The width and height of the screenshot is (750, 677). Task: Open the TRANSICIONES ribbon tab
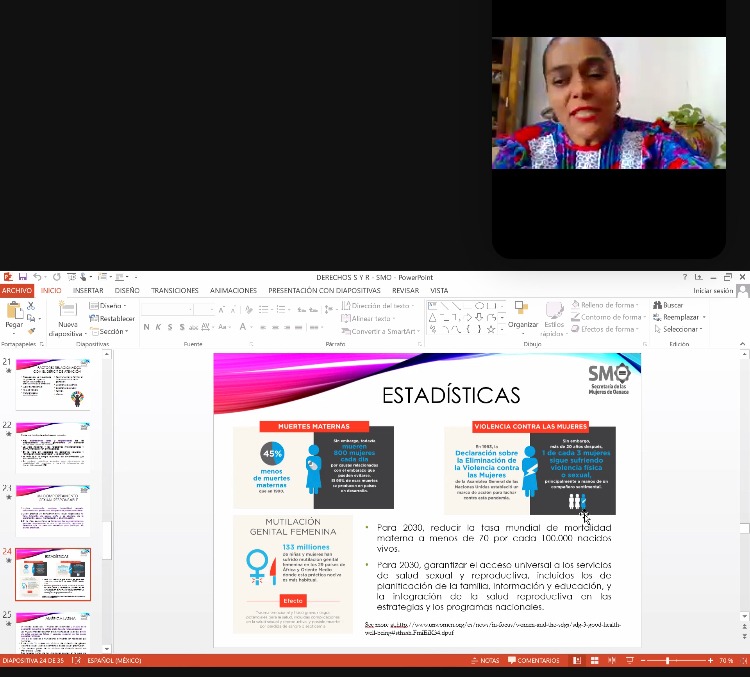174,290
